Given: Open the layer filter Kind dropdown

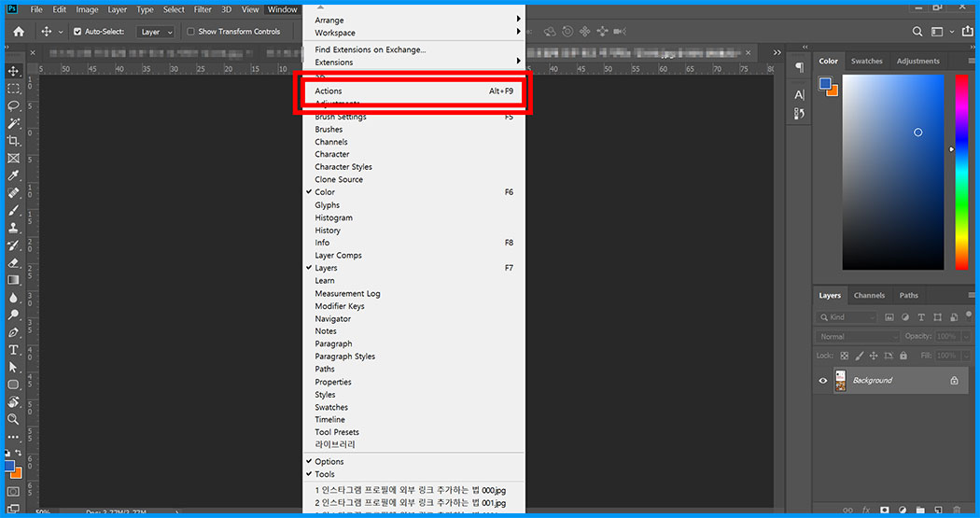Looking at the screenshot, I should 847,317.
